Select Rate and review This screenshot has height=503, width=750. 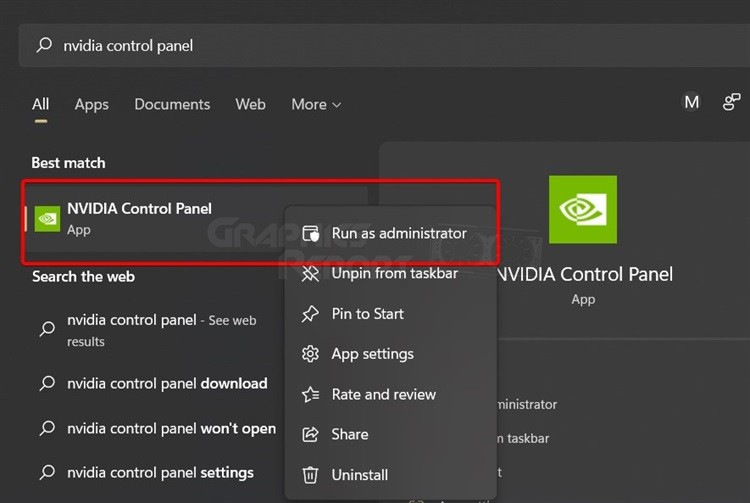[390, 394]
